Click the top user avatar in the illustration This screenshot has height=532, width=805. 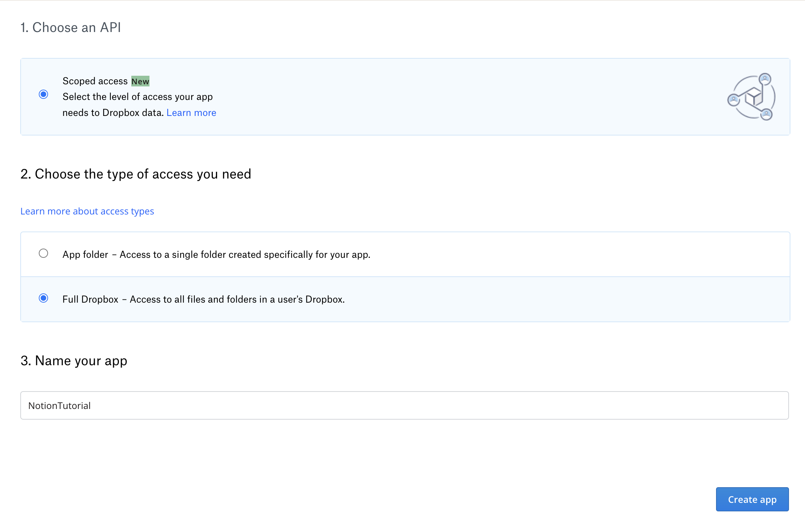tap(765, 79)
